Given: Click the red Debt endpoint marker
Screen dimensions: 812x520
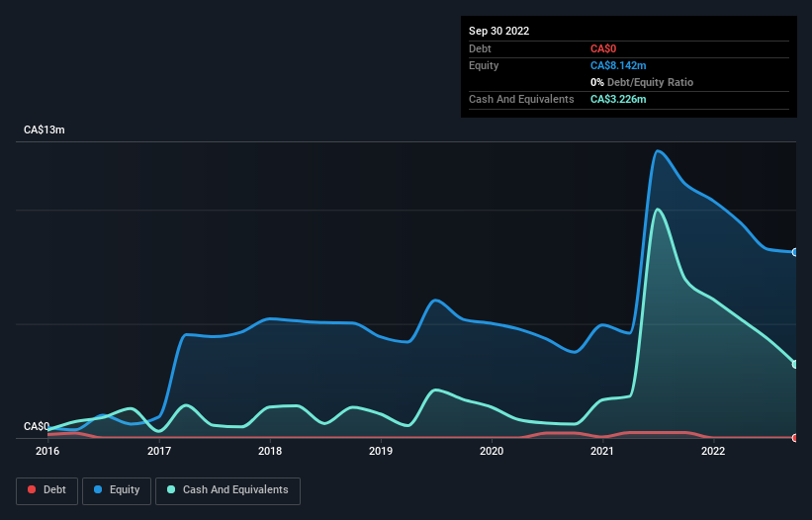Looking at the screenshot, I should point(795,438).
